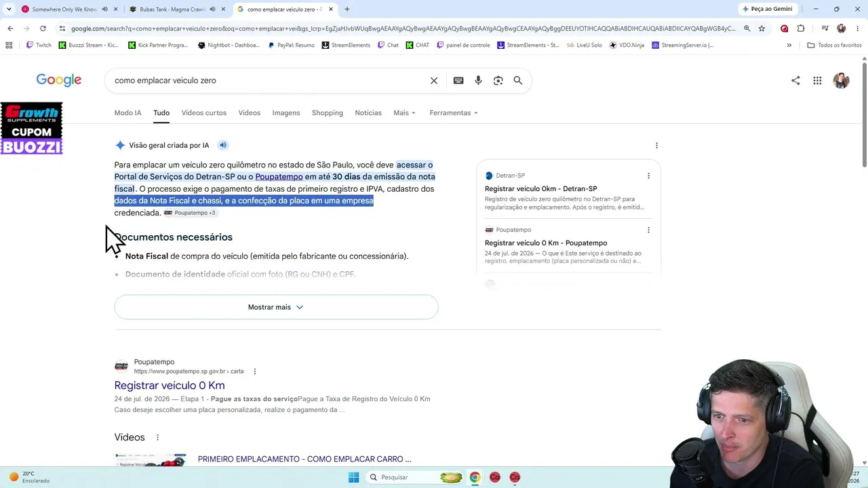Select the Modo IA search tab
This screenshot has width=868, height=488.
coord(127,113)
